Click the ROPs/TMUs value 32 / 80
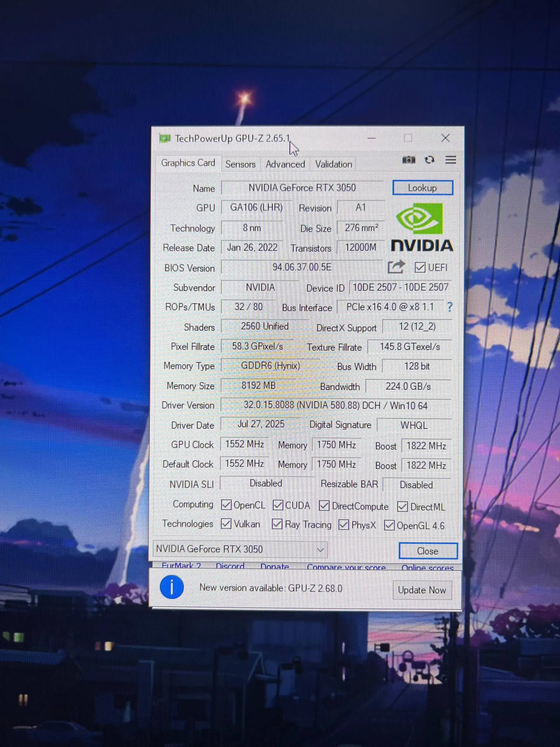Viewport: 560px width, 747px height. click(249, 307)
